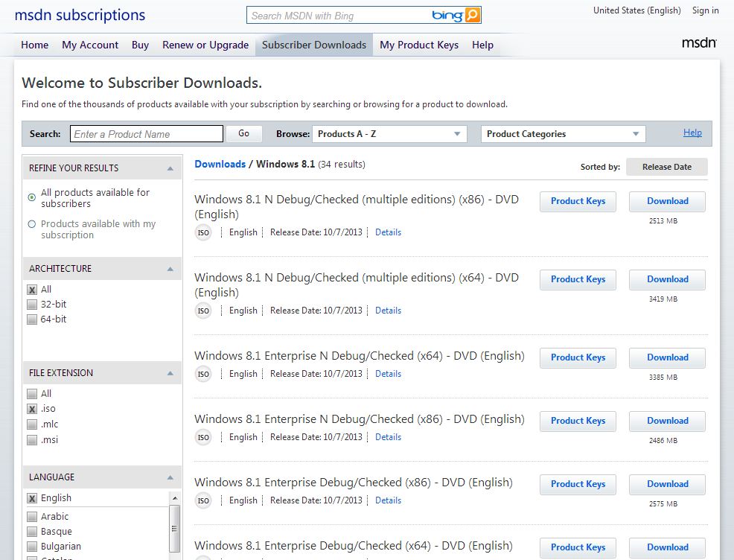Open Details for N Debug/Checked x64
This screenshot has width=734, height=560.
point(388,311)
